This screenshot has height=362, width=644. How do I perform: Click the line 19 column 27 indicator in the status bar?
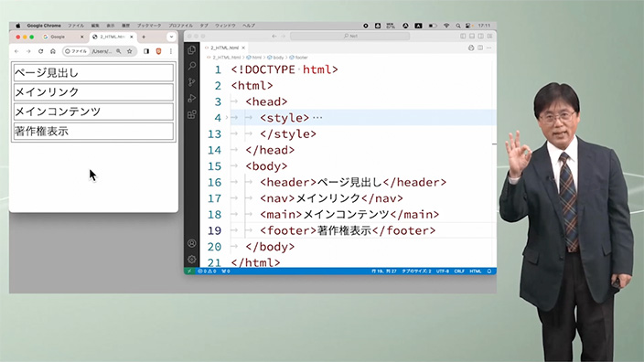coord(383,271)
